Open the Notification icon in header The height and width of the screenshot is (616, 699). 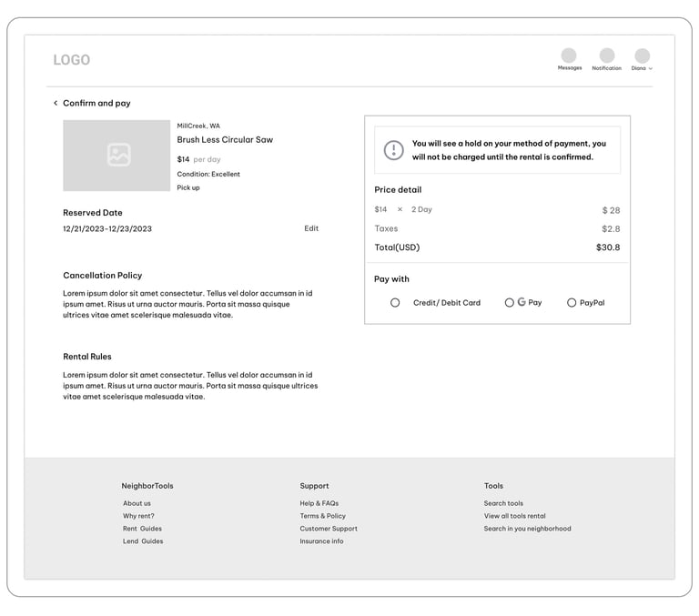[x=607, y=56]
